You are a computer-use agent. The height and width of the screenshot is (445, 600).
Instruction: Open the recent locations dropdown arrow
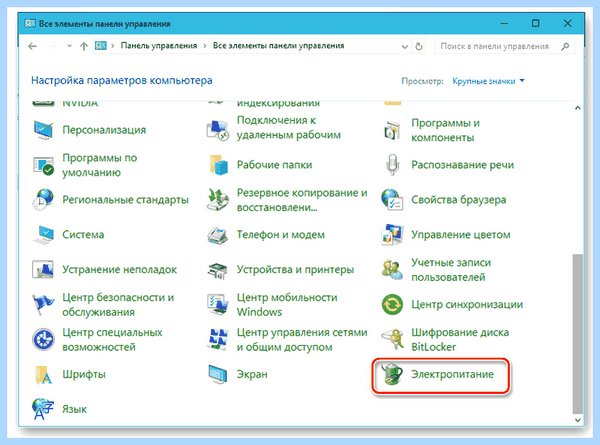pyautogui.click(x=69, y=46)
